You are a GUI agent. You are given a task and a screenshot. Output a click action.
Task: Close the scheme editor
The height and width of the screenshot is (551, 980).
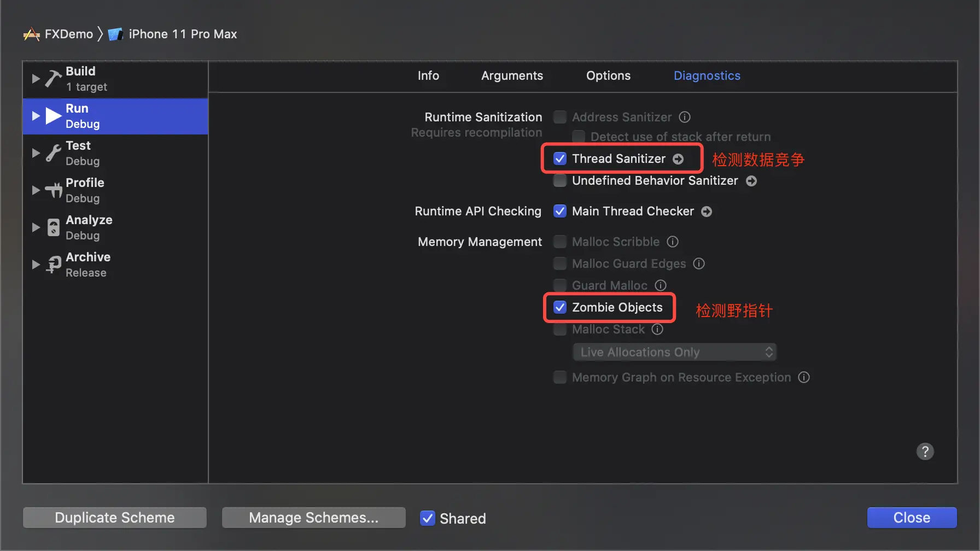912,518
